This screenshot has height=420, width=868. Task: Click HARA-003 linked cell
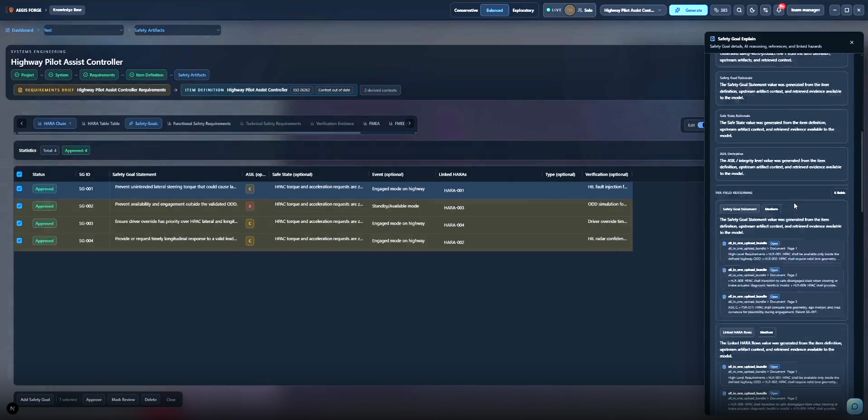(x=454, y=208)
